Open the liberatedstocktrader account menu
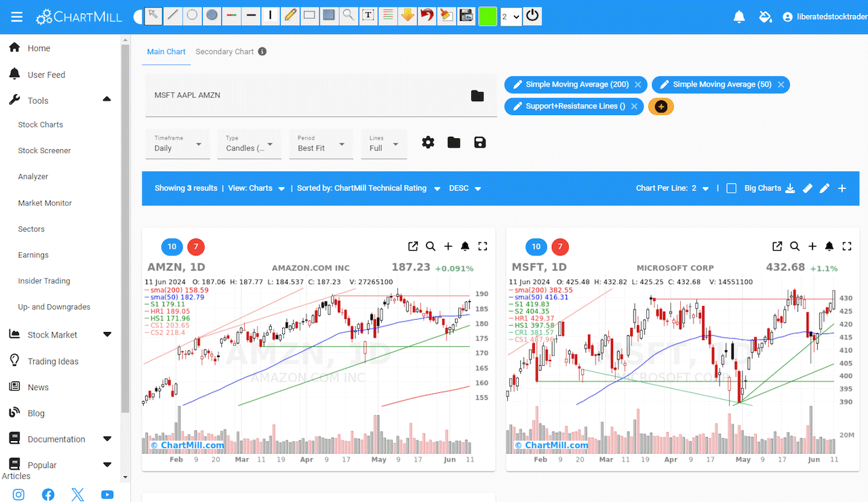The height and width of the screenshot is (502, 868). click(825, 17)
